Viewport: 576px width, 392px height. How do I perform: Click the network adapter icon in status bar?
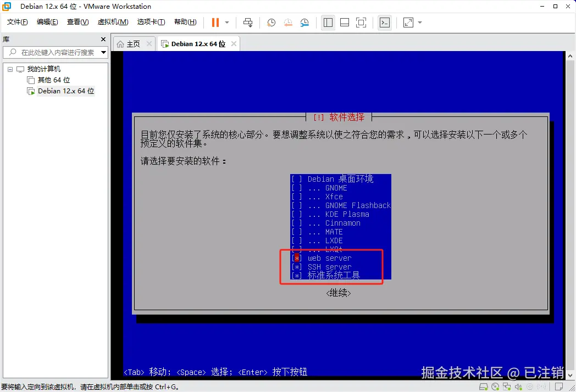coord(507,386)
